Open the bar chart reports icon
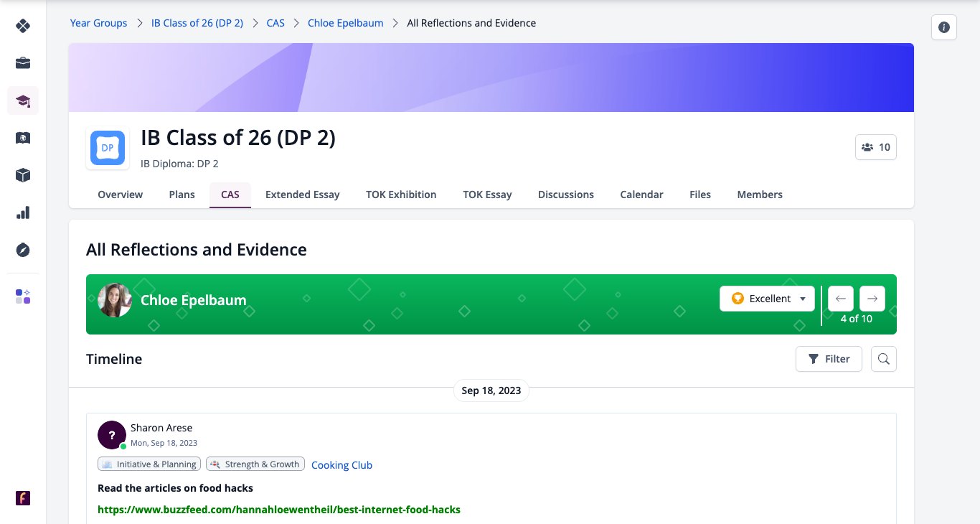The height and width of the screenshot is (524, 980). pyautogui.click(x=23, y=212)
